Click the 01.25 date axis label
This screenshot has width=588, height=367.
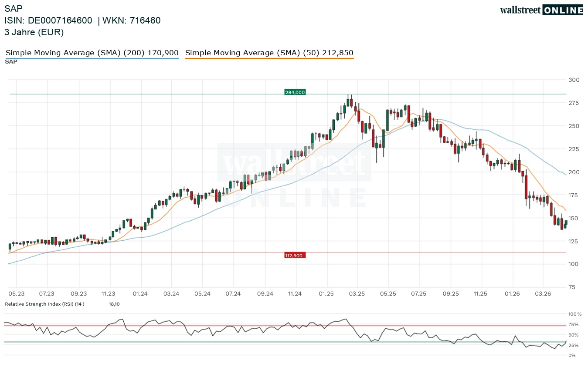326,294
